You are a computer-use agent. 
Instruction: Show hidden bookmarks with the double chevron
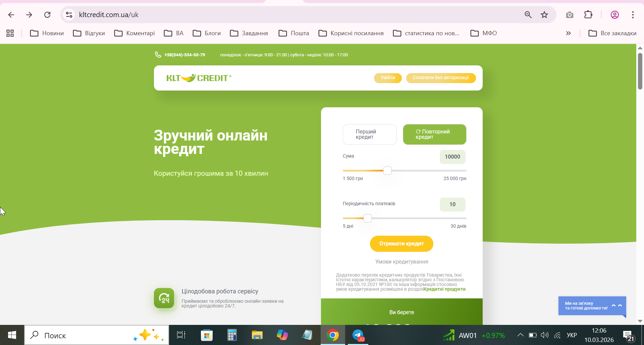tap(568, 33)
